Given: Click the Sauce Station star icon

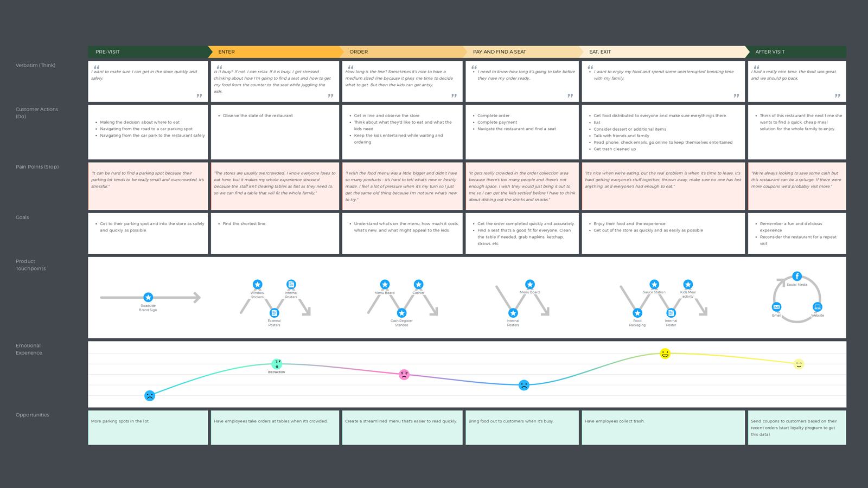Looking at the screenshot, I should [x=654, y=285].
